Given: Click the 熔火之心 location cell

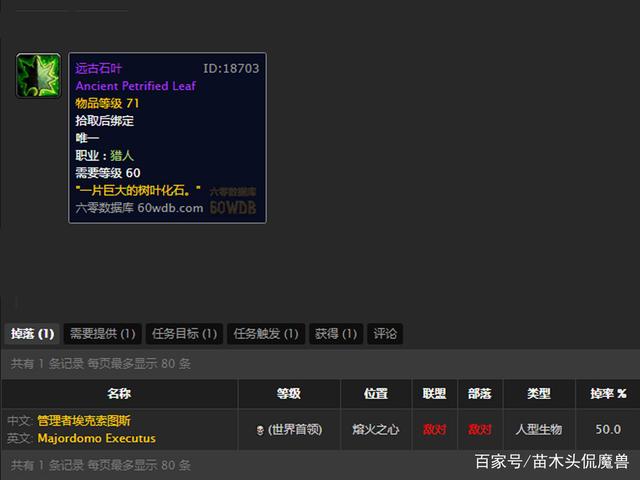Looking at the screenshot, I should click(376, 430).
